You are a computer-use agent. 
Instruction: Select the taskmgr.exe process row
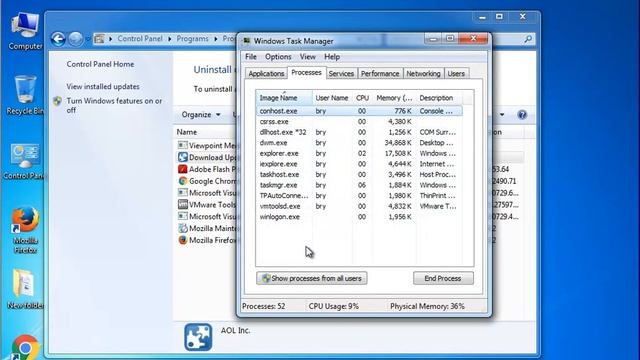359,185
